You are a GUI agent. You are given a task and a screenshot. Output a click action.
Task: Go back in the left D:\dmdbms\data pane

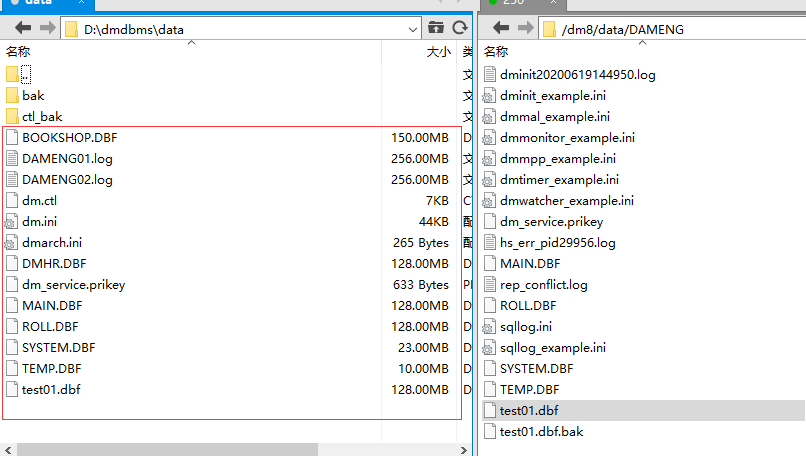click(23, 28)
